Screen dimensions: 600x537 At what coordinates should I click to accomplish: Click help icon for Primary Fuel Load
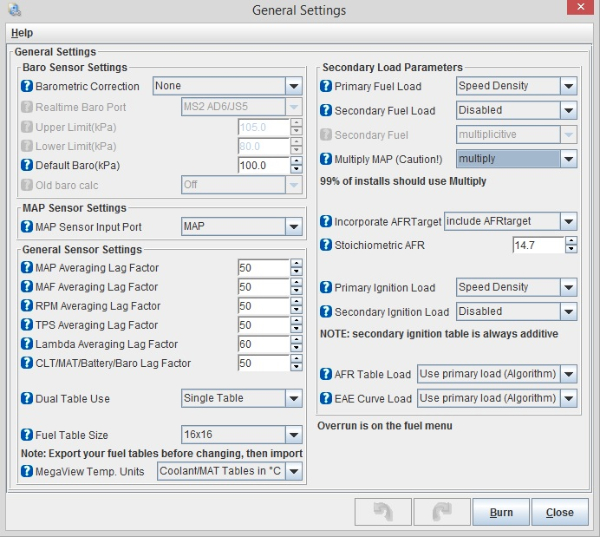click(326, 87)
